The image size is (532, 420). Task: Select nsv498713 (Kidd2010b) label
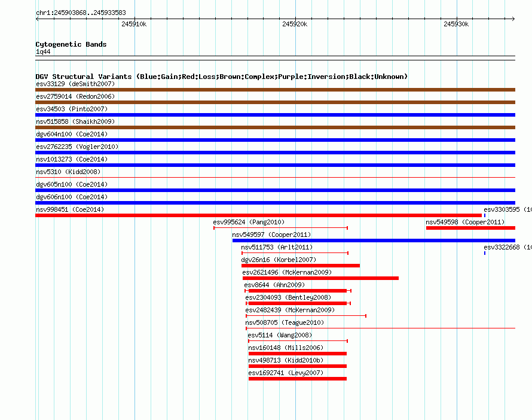coord(286,360)
